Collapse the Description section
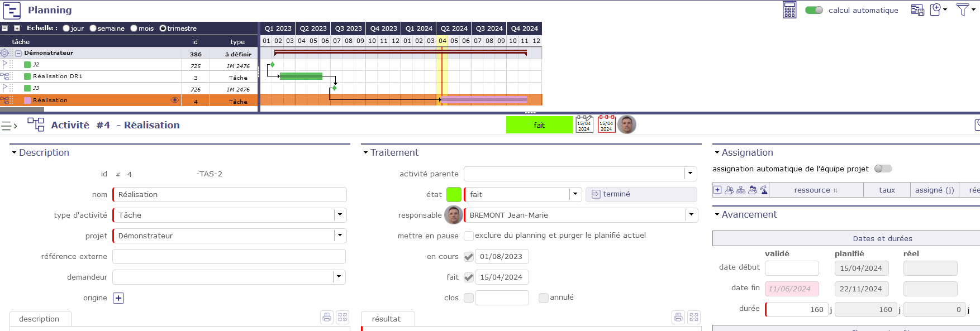This screenshot has height=331, width=980. click(14, 152)
